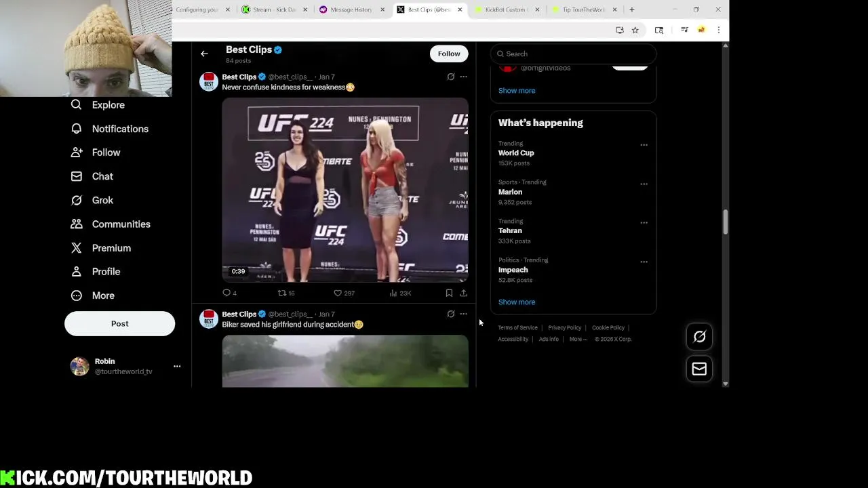Viewport: 868px width, 488px height.
Task: Open Premium X logo icon
Action: tap(77, 248)
